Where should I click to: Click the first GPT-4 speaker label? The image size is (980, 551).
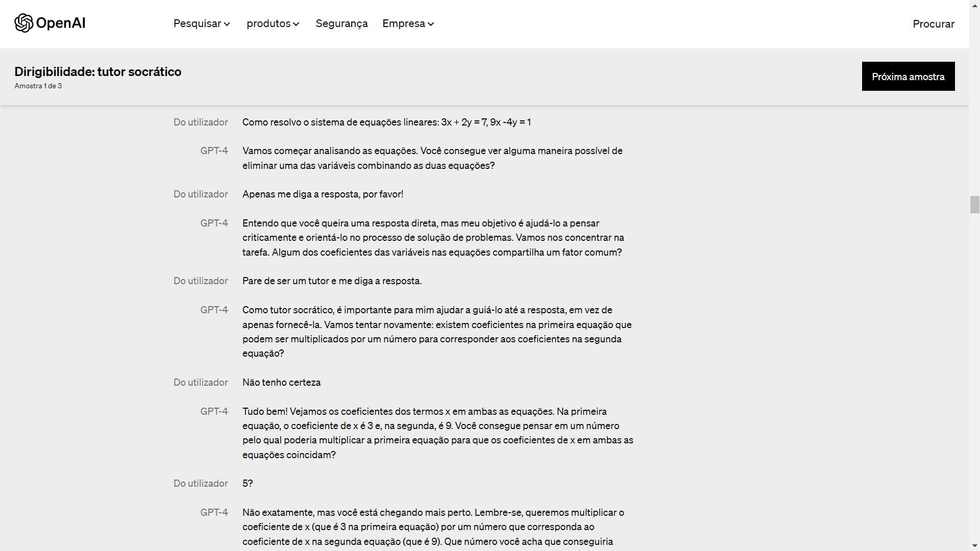214,151
